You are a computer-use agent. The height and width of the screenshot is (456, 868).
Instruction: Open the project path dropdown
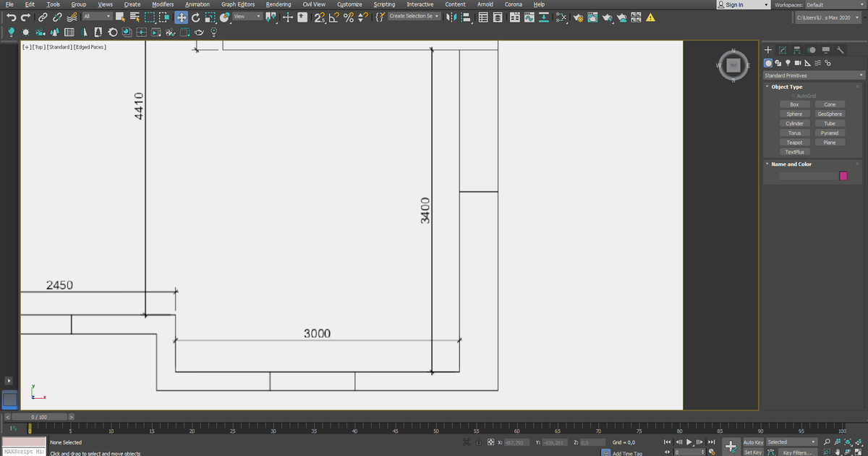[x=828, y=17]
